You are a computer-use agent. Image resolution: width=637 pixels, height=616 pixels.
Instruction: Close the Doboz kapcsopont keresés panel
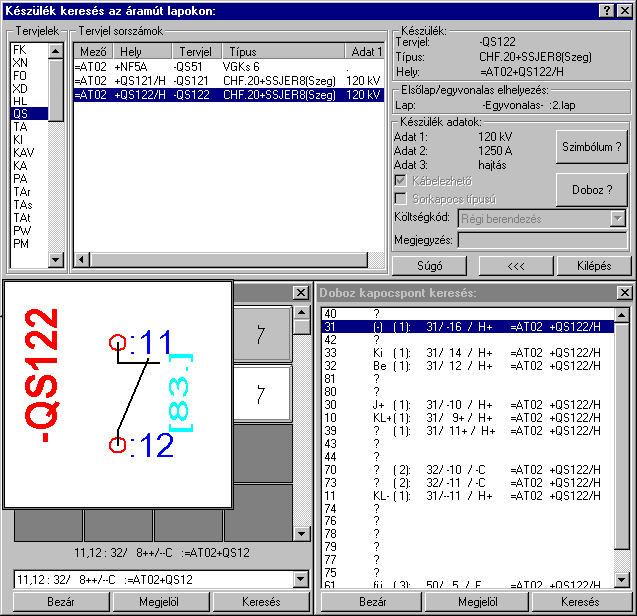[x=624, y=292]
